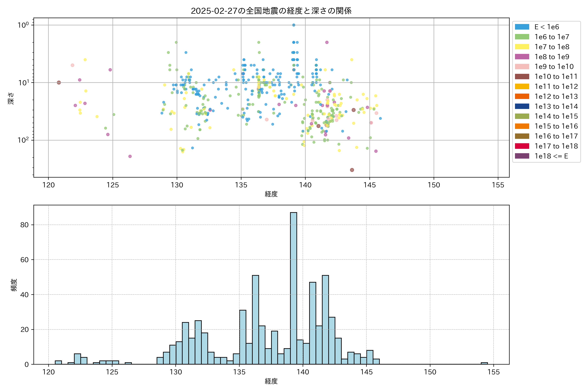Click the brown '1e10 to 1e11' legend swatch

[x=522, y=76]
